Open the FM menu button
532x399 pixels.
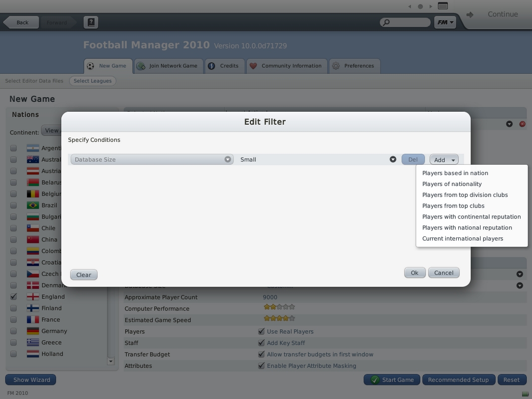(x=445, y=22)
